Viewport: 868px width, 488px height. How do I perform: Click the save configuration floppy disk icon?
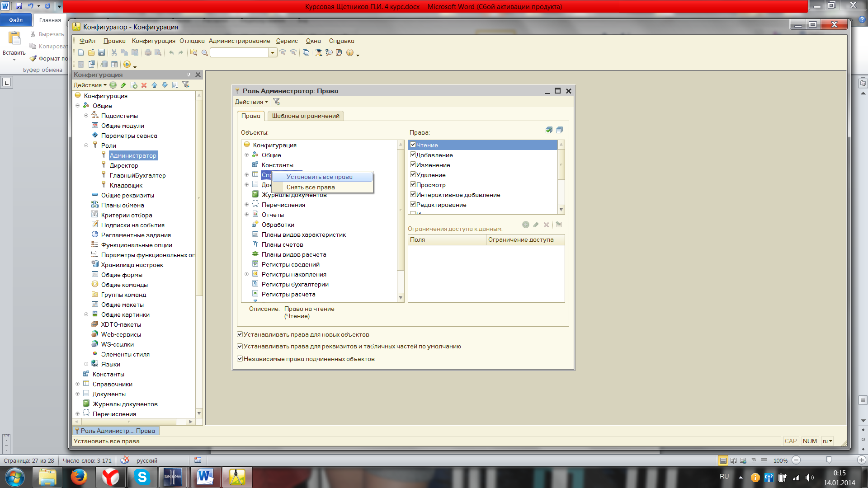[x=101, y=52]
